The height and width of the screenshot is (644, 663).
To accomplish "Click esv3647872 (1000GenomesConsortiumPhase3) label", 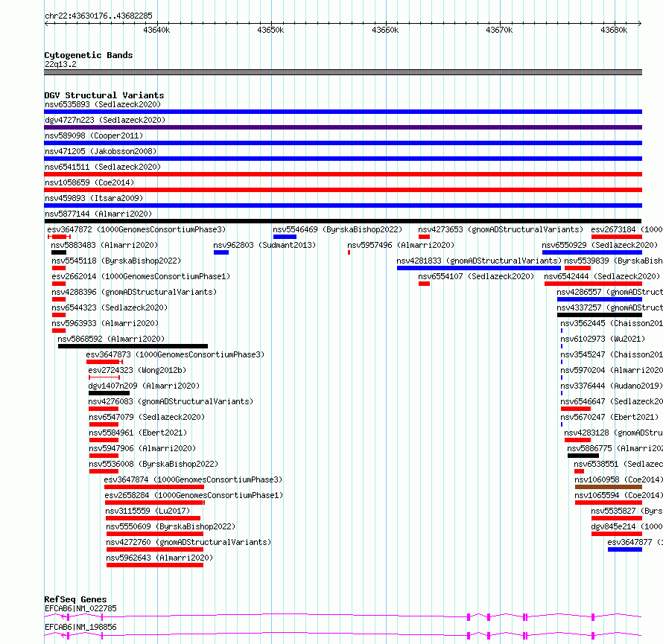I will pos(136,229).
